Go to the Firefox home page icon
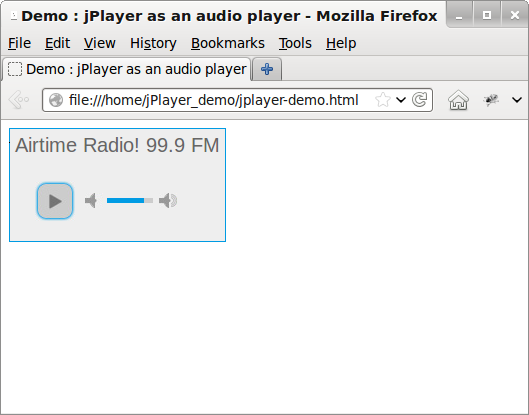This screenshot has width=529, height=415. pos(458,100)
